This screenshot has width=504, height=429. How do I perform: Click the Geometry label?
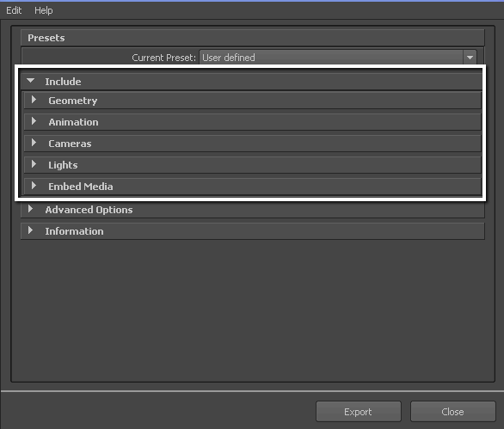(73, 101)
